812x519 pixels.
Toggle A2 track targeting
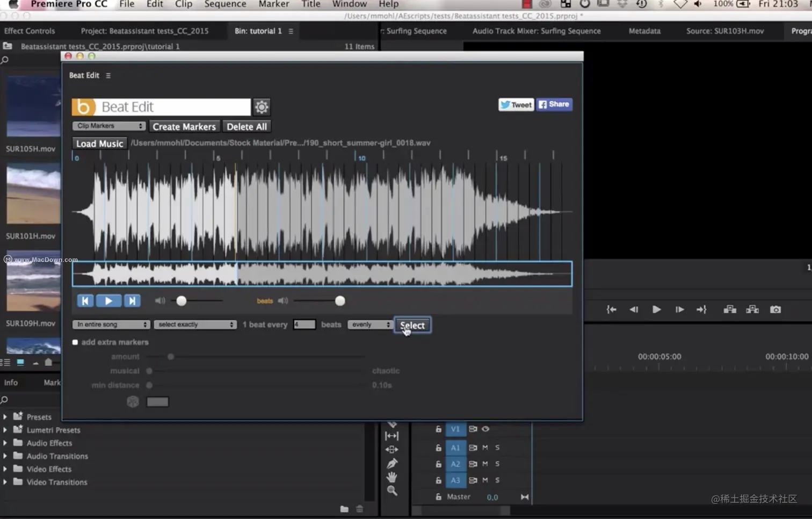(455, 464)
